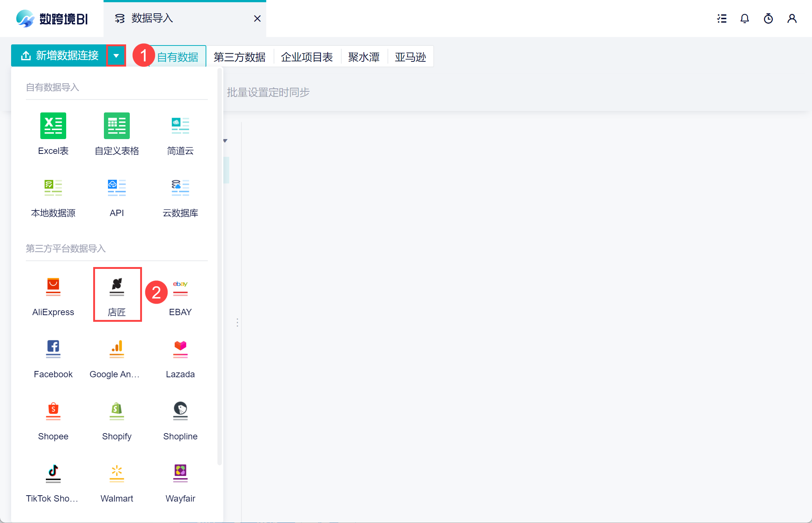Screen dimensions: 812x523
Task: Open the notifications bell icon
Action: [745, 18]
